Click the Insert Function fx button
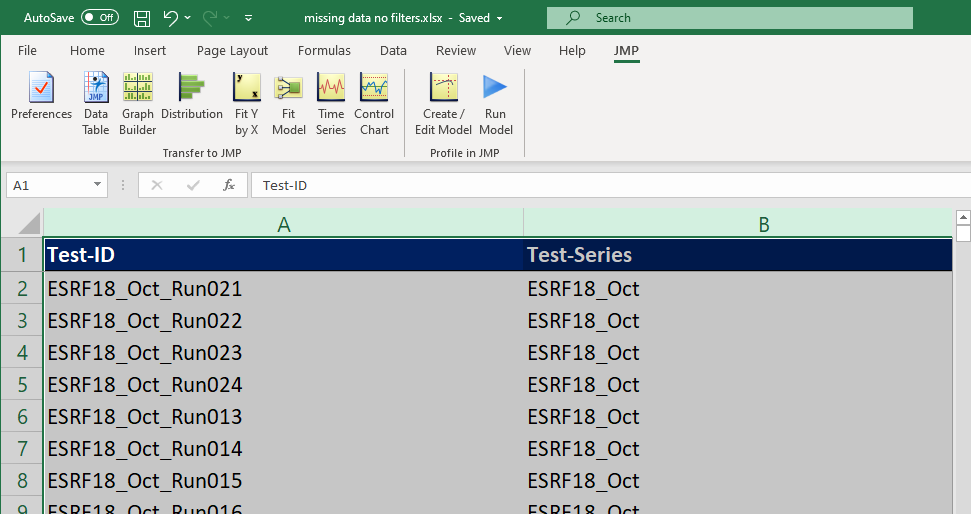 pos(229,185)
